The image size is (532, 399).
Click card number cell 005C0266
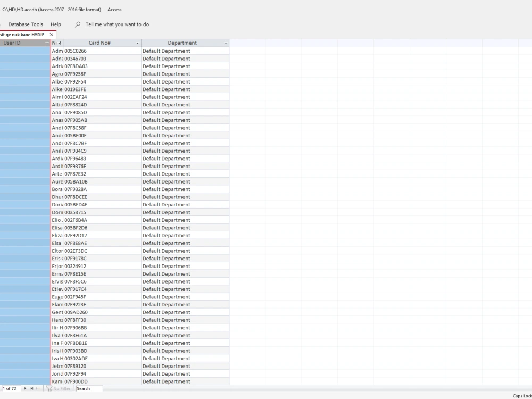[102, 51]
